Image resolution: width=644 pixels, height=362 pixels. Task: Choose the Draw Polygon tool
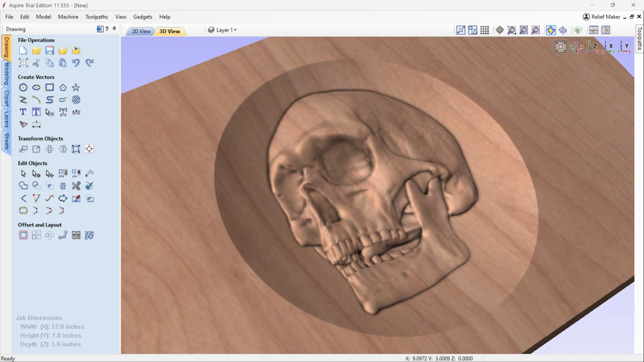point(63,87)
